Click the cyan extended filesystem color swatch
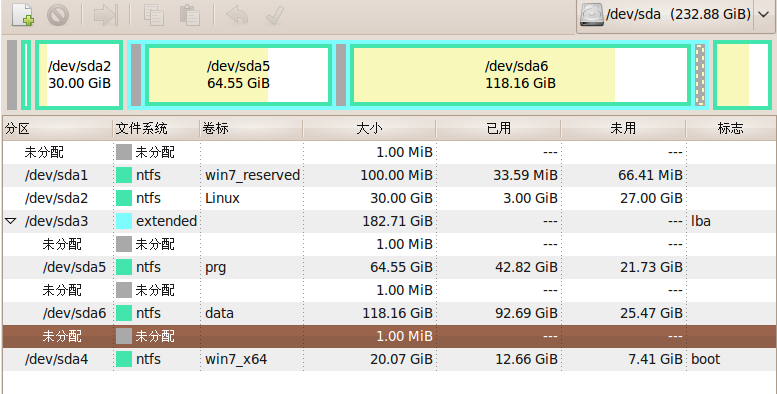Image resolution: width=777 pixels, height=394 pixels. tap(124, 221)
